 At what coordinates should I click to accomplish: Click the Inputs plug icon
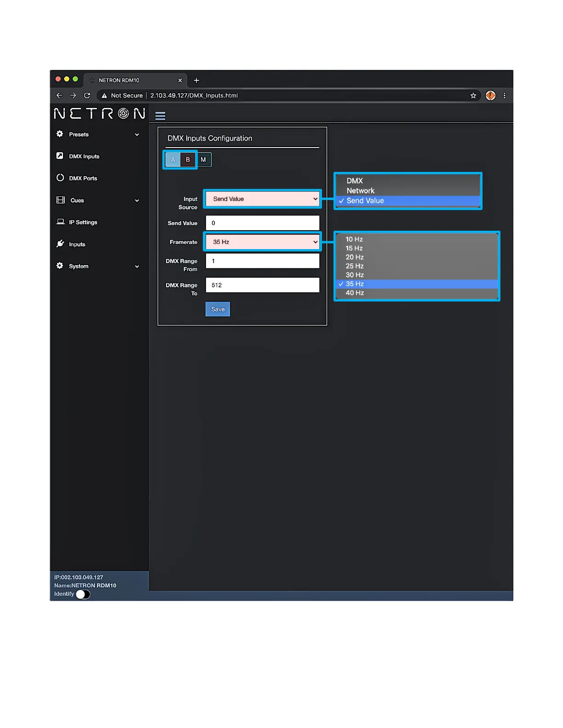(60, 244)
